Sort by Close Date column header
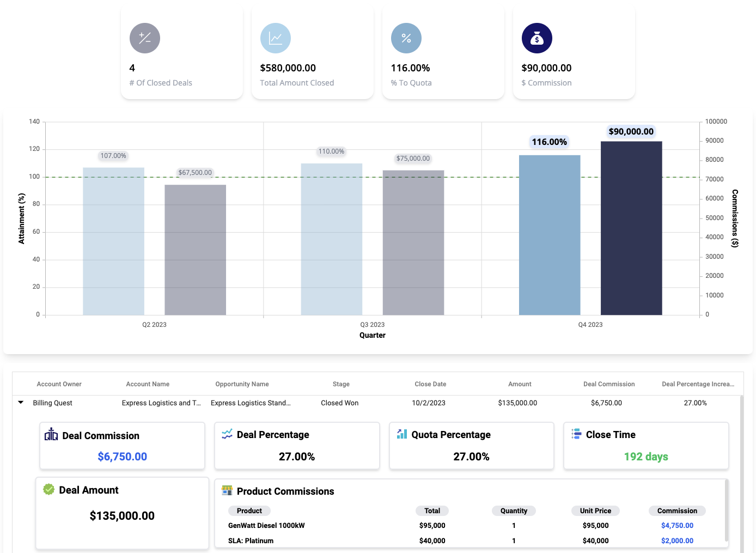Viewport: 756px width, 553px height. coord(430,384)
